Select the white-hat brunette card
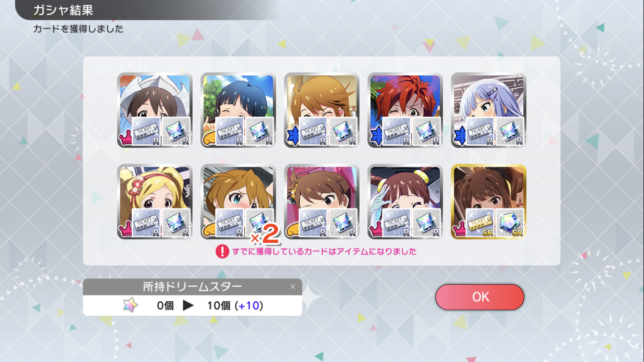 (x=154, y=110)
